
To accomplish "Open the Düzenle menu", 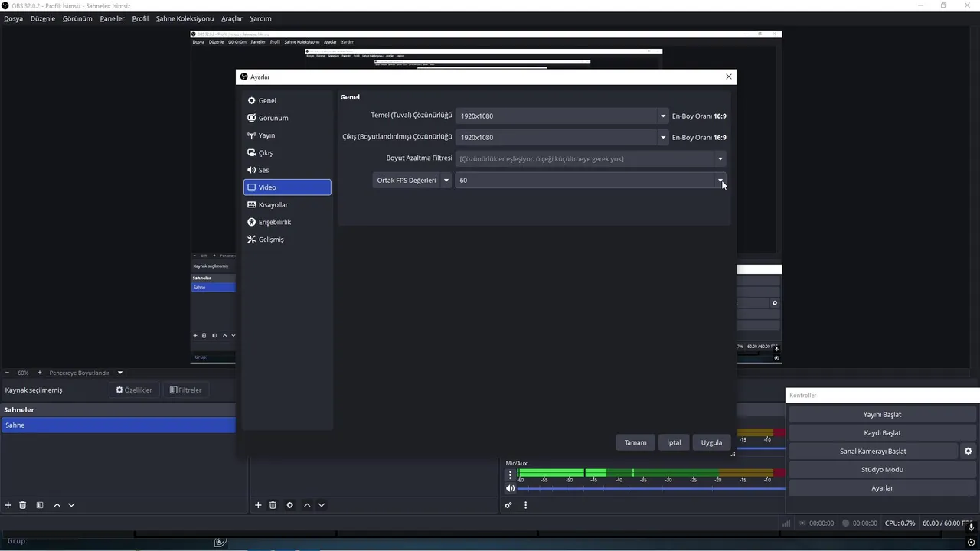I will click(43, 18).
